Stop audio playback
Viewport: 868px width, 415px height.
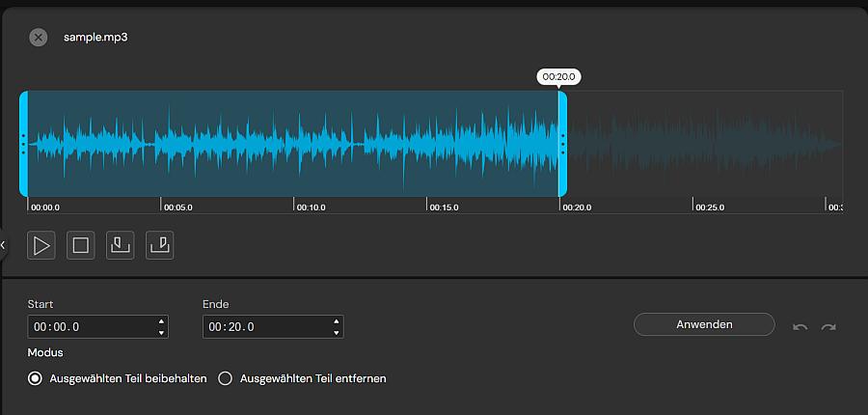[x=81, y=246]
